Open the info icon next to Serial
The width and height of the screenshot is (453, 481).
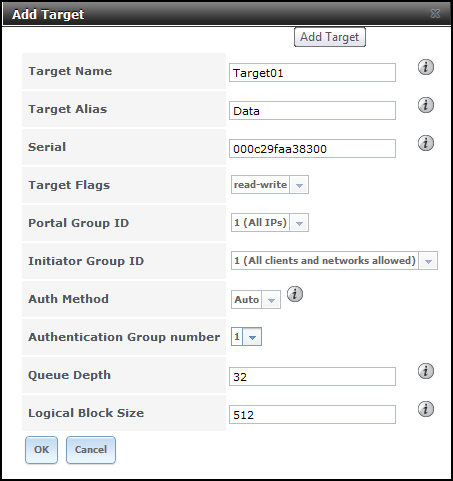pyautogui.click(x=426, y=143)
